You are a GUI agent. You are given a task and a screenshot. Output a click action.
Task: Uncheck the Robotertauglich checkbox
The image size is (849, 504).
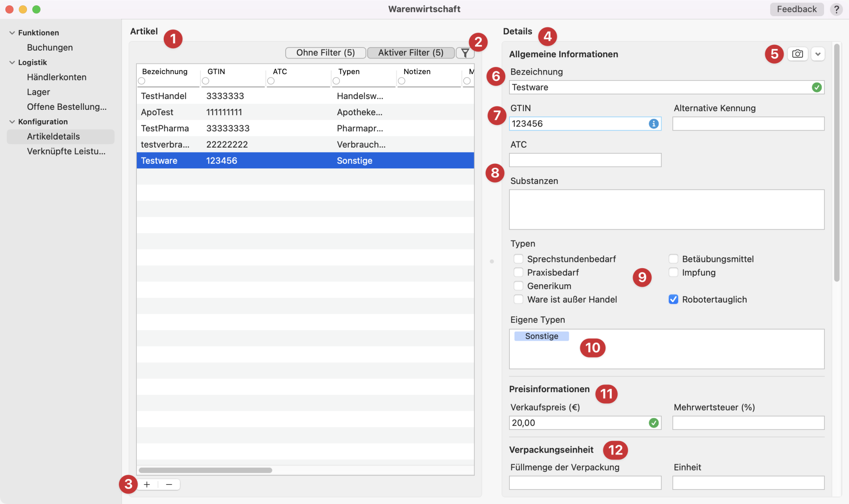click(x=673, y=299)
